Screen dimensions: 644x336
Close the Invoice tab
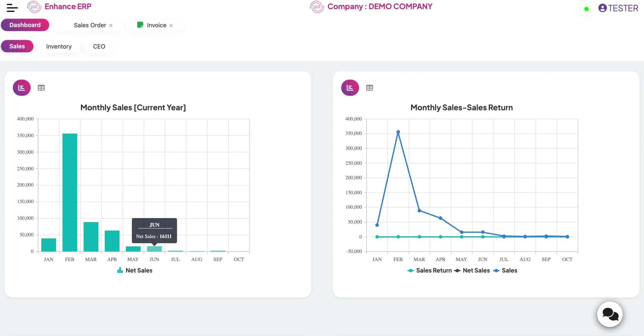coord(171,26)
